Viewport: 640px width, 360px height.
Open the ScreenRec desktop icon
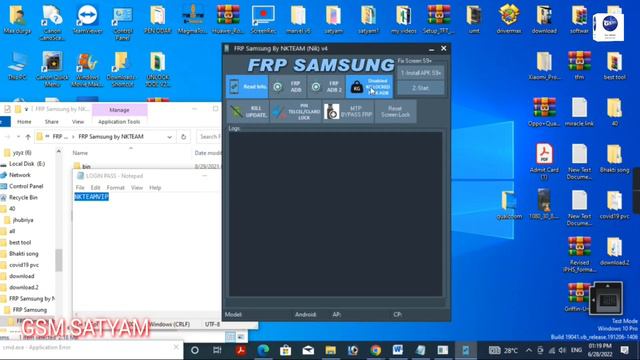pos(263,19)
